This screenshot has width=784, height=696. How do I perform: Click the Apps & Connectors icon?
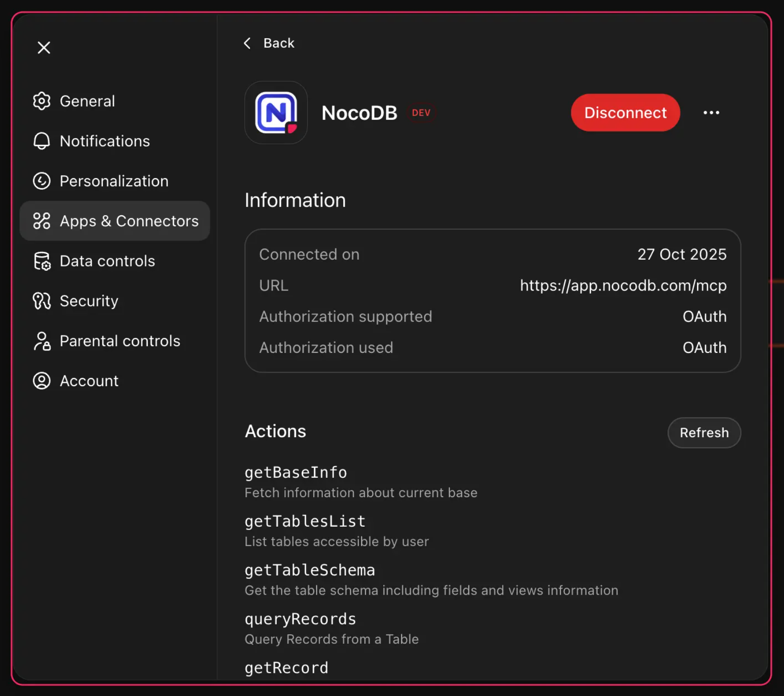coord(42,221)
